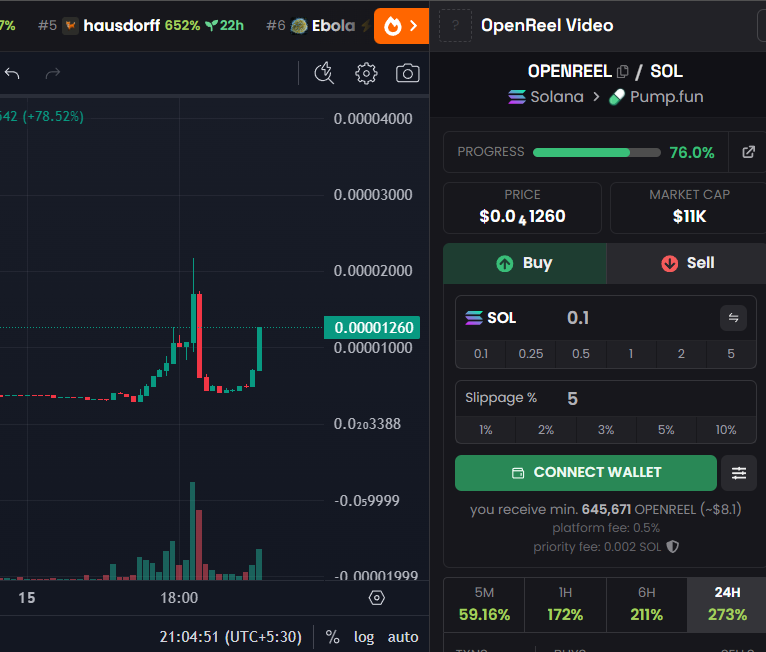
Task: Open trade advanced settings sliders icon
Action: pos(739,473)
